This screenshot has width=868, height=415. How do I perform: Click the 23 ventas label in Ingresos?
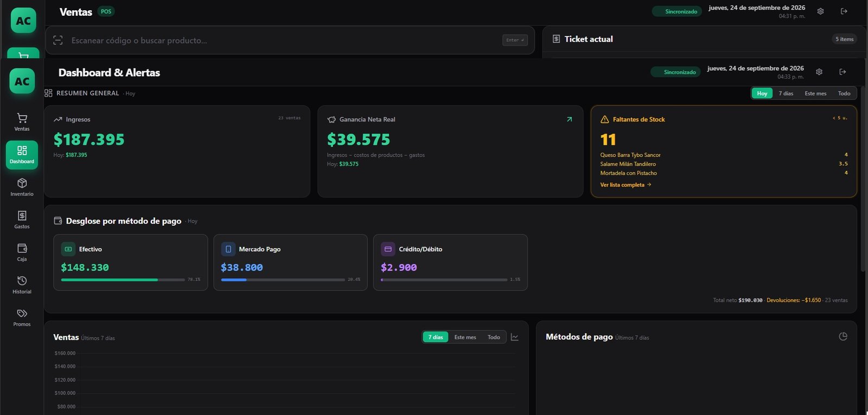(x=289, y=118)
